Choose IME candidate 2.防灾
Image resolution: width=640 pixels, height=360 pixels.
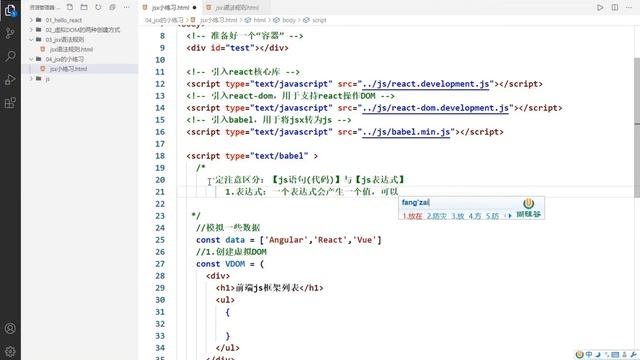437,216
